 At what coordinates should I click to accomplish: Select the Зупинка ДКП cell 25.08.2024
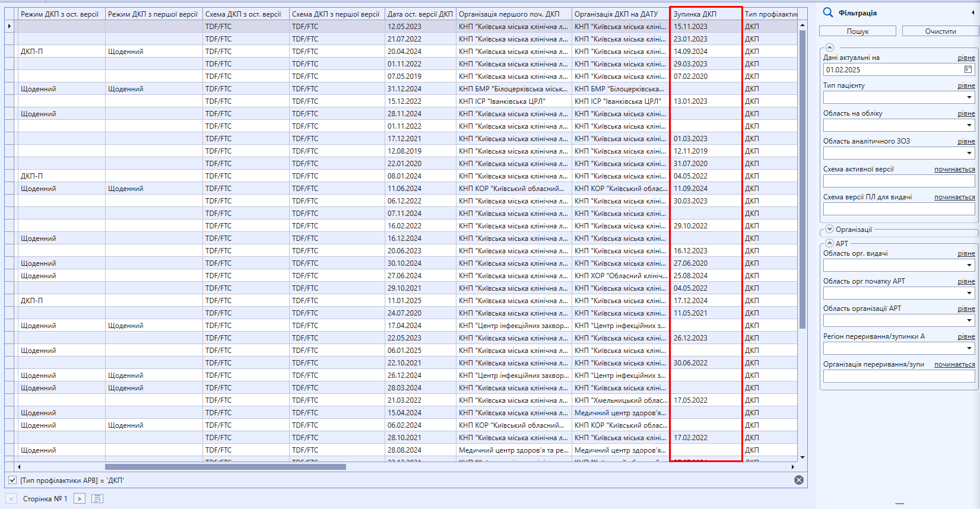click(x=706, y=275)
